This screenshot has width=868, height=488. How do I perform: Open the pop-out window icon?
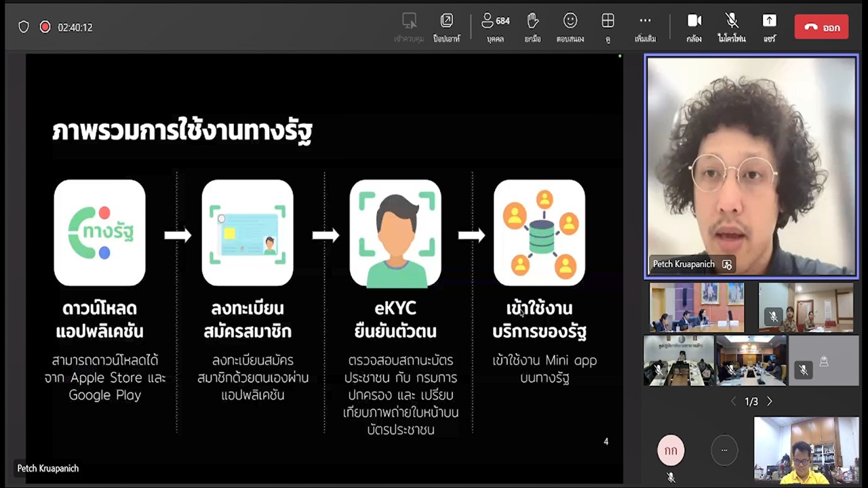(446, 27)
